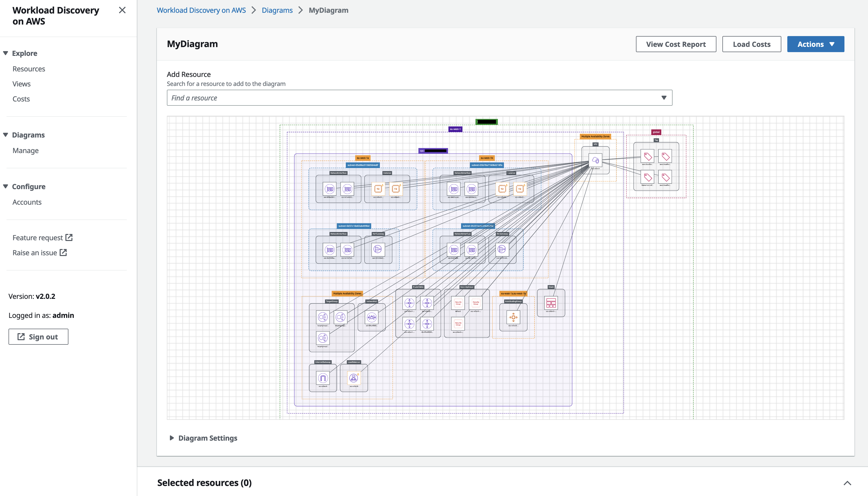Open Manage under Diagrams
868x496 pixels.
(x=25, y=150)
